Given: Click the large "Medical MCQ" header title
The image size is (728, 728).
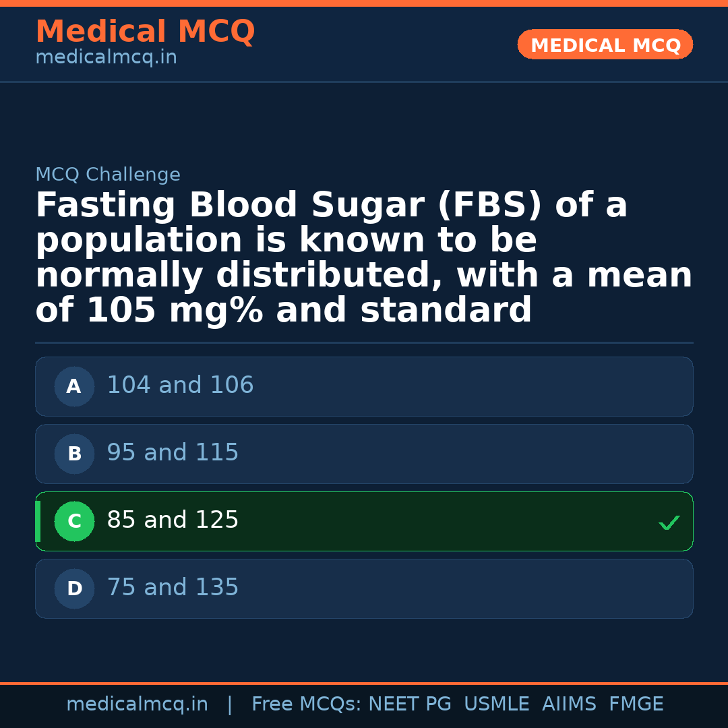Looking at the screenshot, I should coord(145,32).
